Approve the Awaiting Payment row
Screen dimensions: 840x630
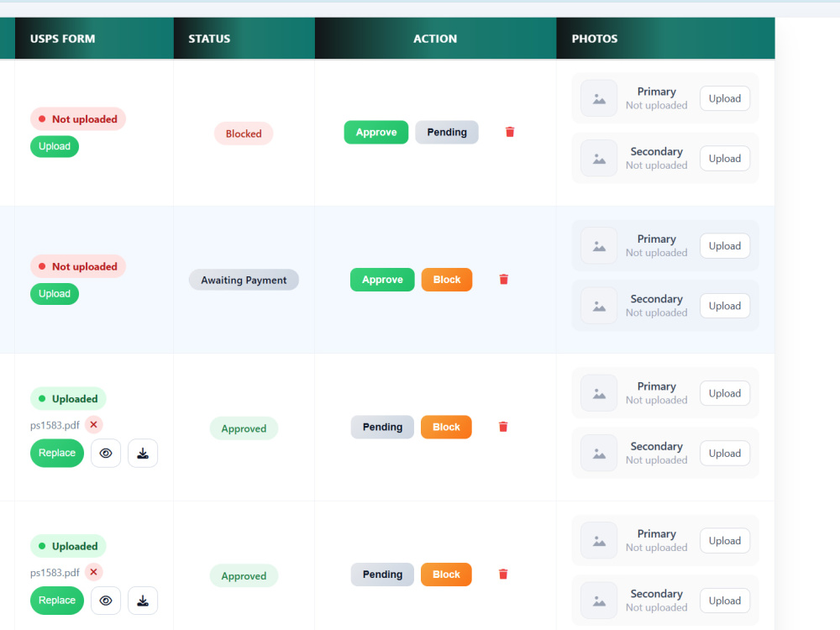382,280
